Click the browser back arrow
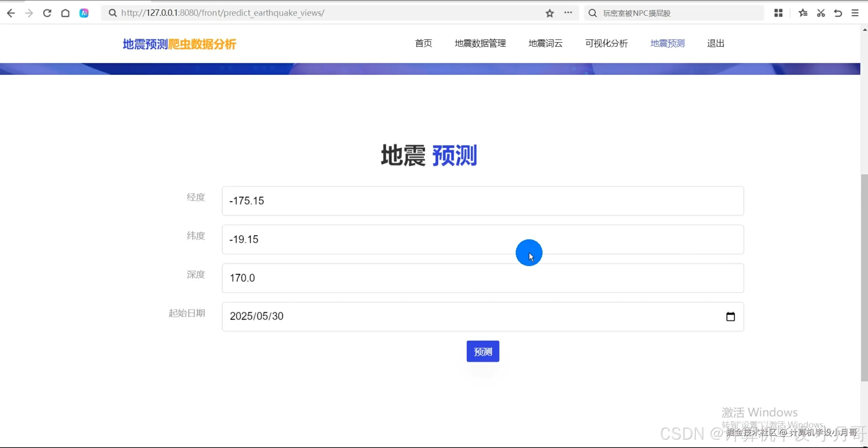868x448 pixels. click(x=11, y=13)
